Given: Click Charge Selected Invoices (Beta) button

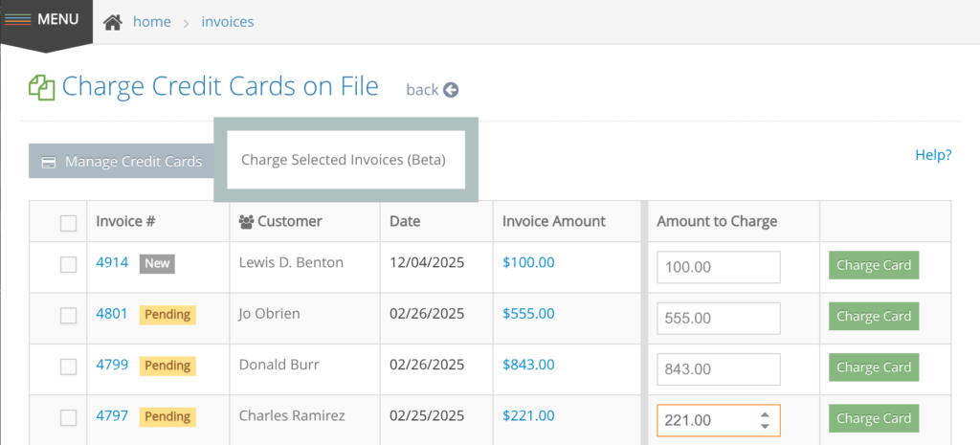Looking at the screenshot, I should coord(344,160).
